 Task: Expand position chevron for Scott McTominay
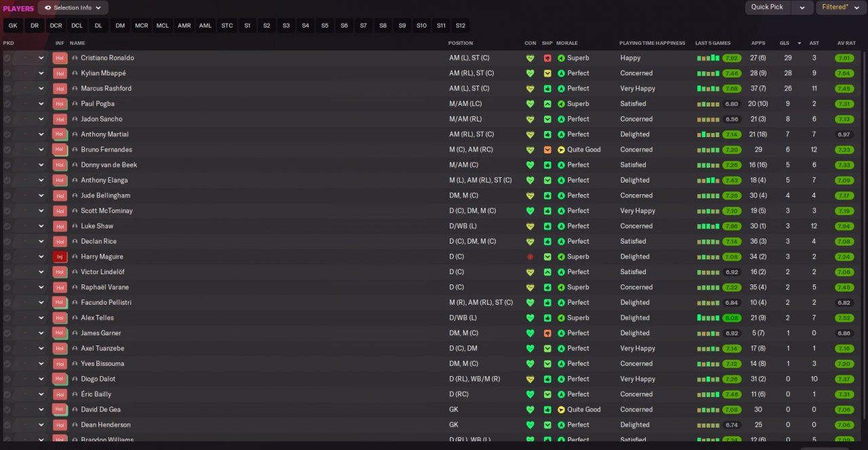(41, 211)
